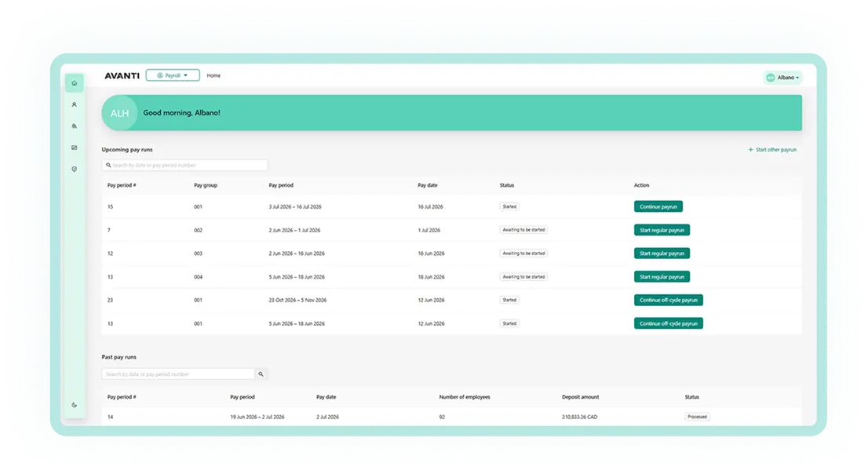The width and height of the screenshot is (868, 474).
Task: Open the reports chart icon in sidebar
Action: click(x=75, y=148)
